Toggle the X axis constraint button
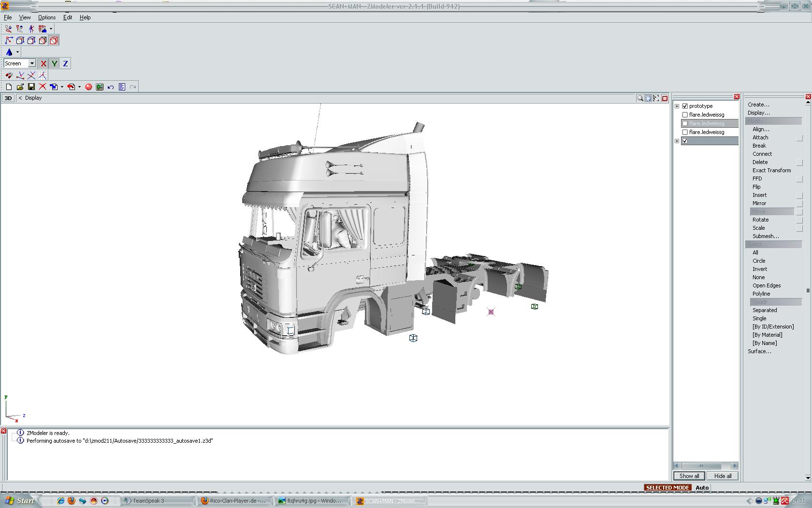 43,63
